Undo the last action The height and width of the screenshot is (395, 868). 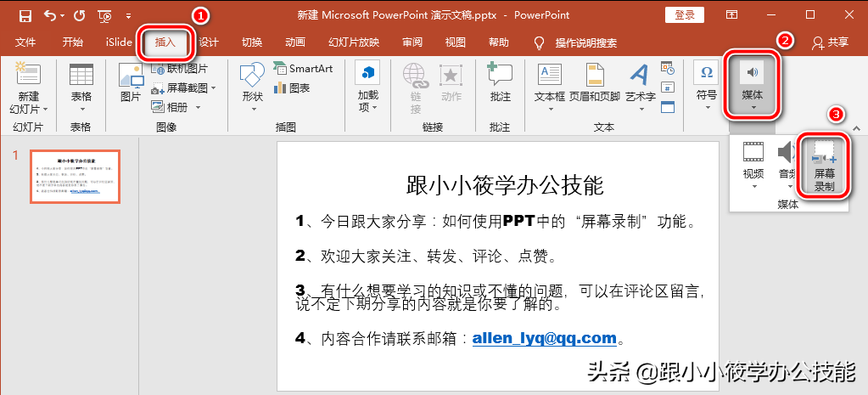[50, 15]
